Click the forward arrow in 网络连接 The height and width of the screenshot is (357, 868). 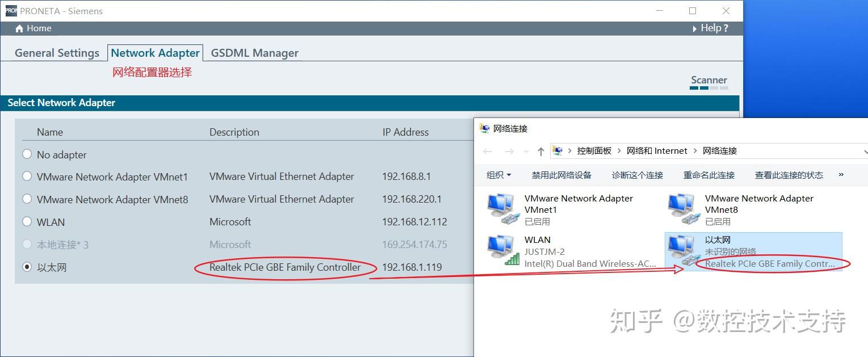509,151
